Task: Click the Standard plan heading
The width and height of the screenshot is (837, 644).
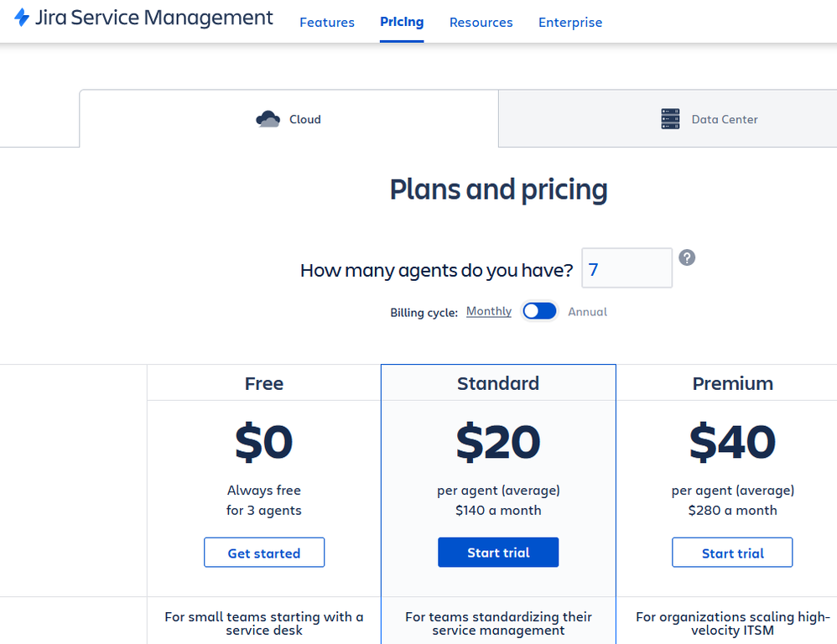Action: tap(498, 383)
